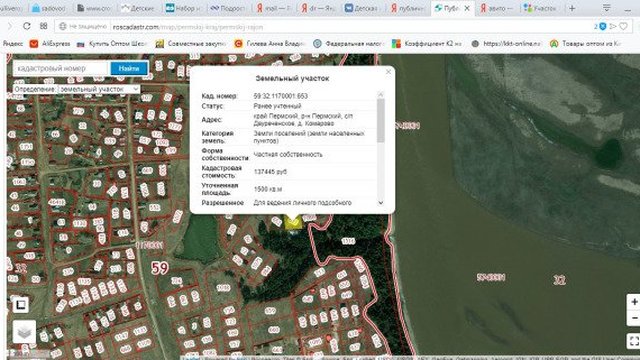Image resolution: width=640 pixels, height=360 pixels.
Task: Switch to the авито tab
Action: pos(498,8)
